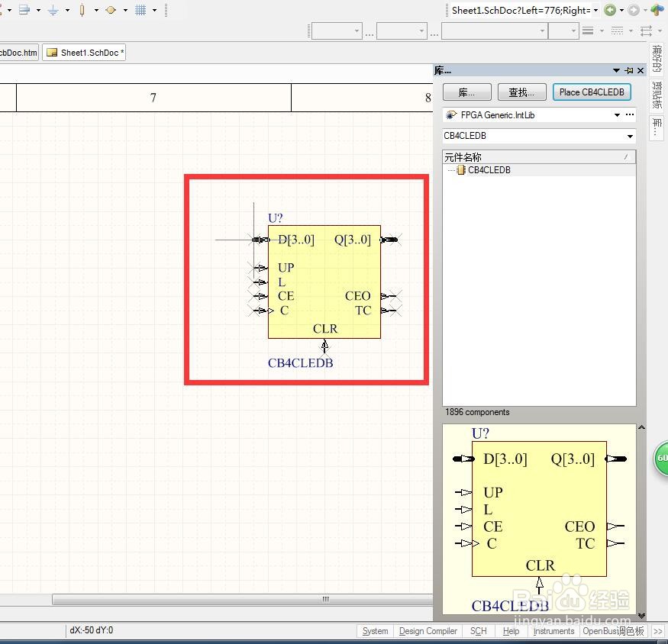668x644 pixels.
Task: Open the Help status bar menu
Action: click(x=511, y=631)
